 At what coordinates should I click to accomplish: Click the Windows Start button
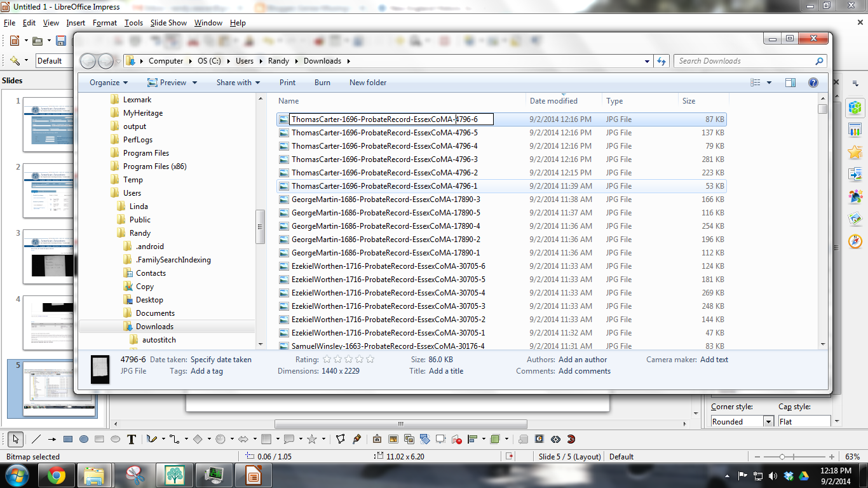pos(17,475)
